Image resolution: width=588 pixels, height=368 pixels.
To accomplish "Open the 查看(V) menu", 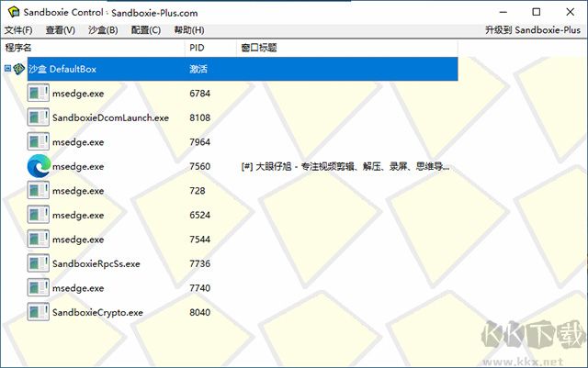I will (x=60, y=30).
